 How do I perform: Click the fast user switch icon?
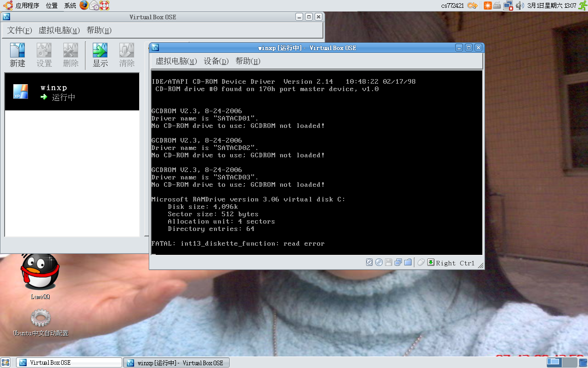(x=472, y=6)
